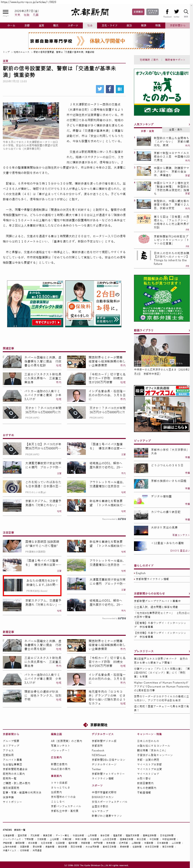Select the 滋賀 navigation tab
This screenshot has width=193, height=868.
(x=41, y=25)
